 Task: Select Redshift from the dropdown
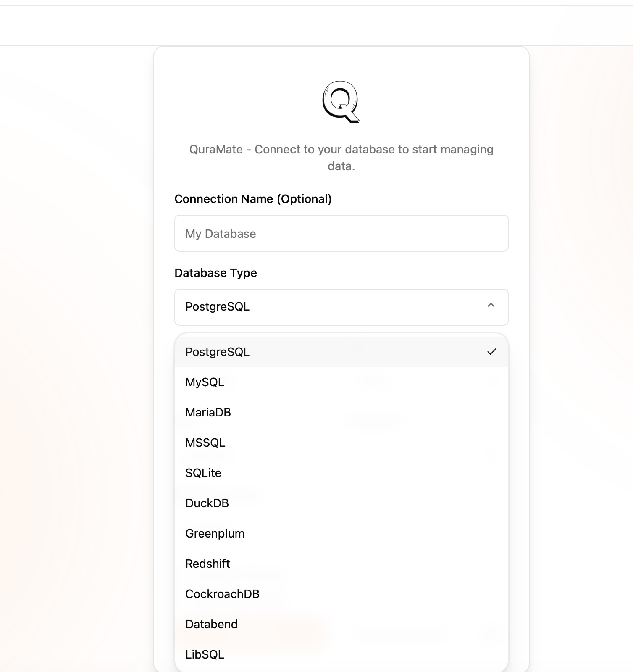(x=207, y=563)
